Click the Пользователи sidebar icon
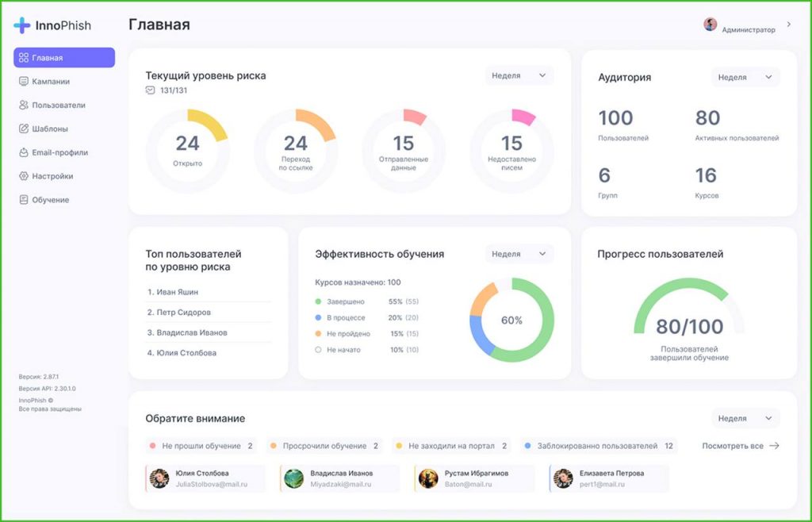This screenshot has width=812, height=522. point(24,105)
